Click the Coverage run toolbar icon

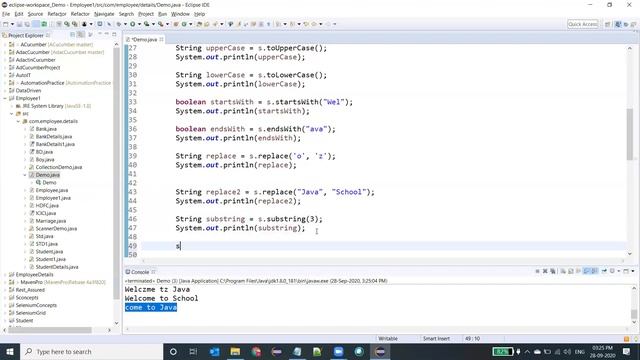click(147, 24)
